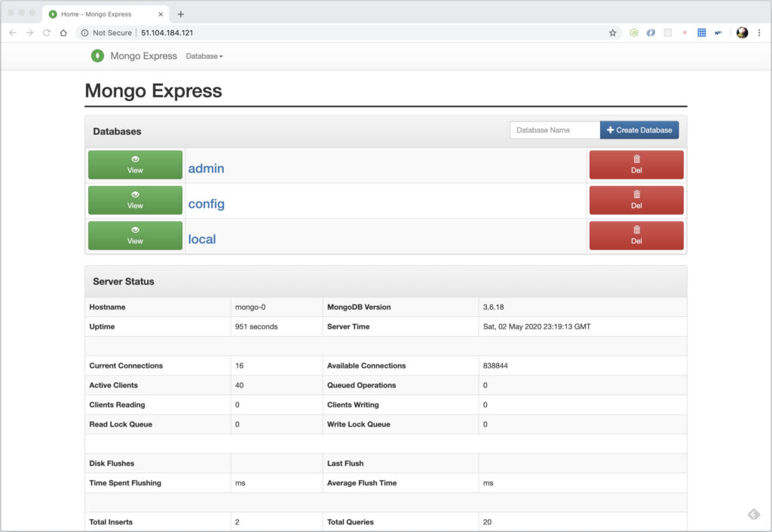
Task: View the local database
Action: click(136, 236)
